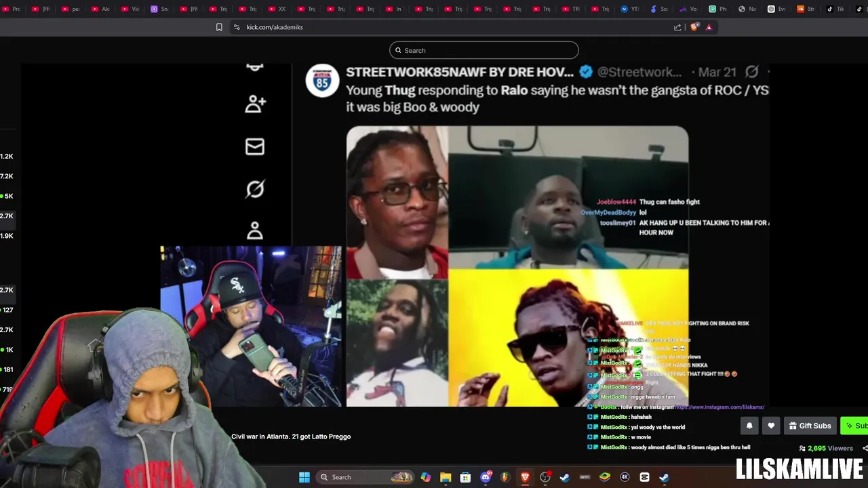868x488 pixels.
Task: Click the White Sox cap webcam overlay
Action: coord(251,326)
